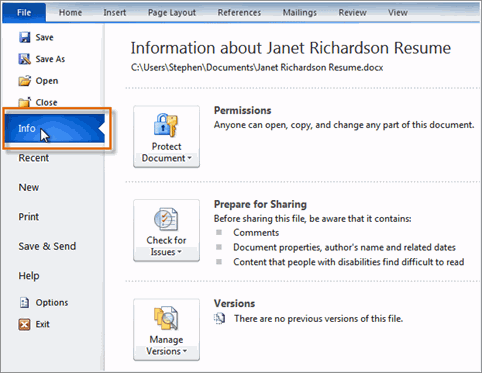Choose New in the Backstage menu

29,187
